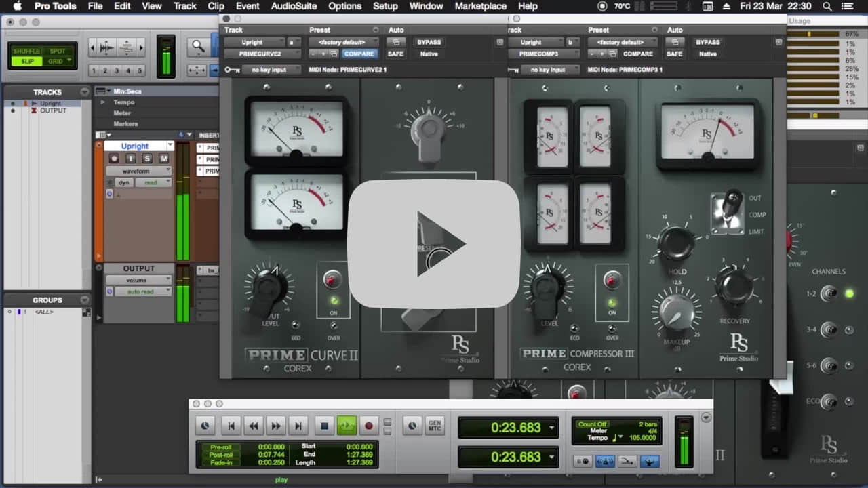The height and width of the screenshot is (488, 868).
Task: Expand the Tempo ruler triangle
Action: click(x=102, y=102)
